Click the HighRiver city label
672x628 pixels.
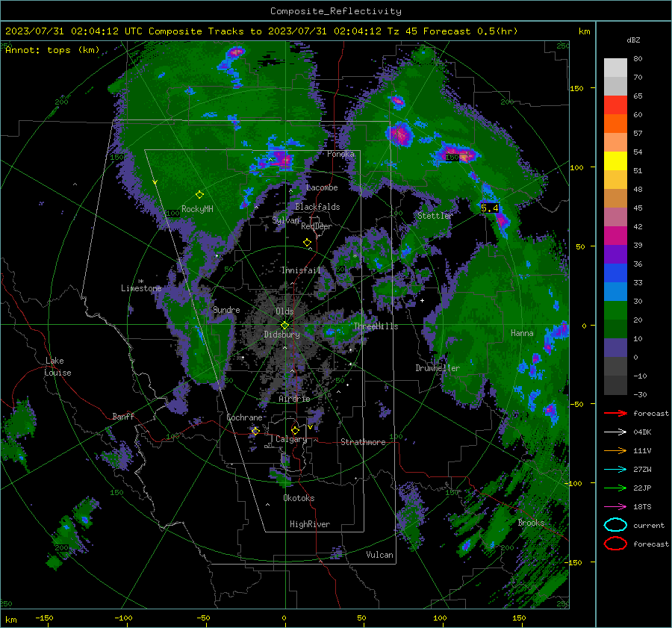click(x=310, y=524)
